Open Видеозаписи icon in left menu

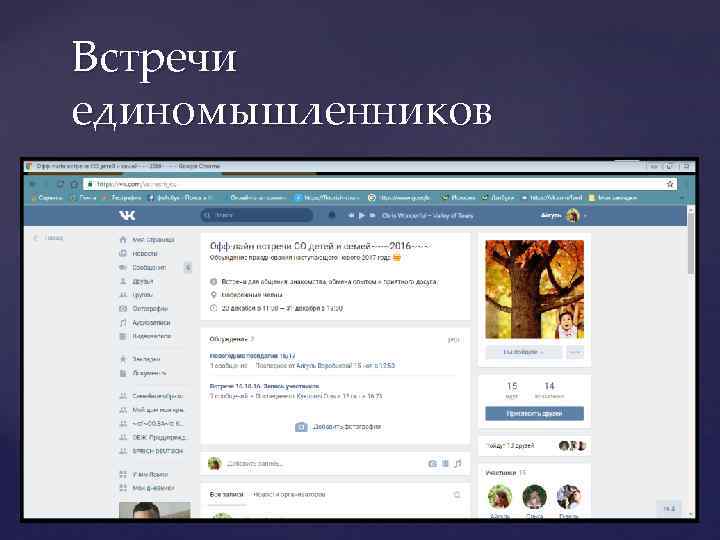123,336
